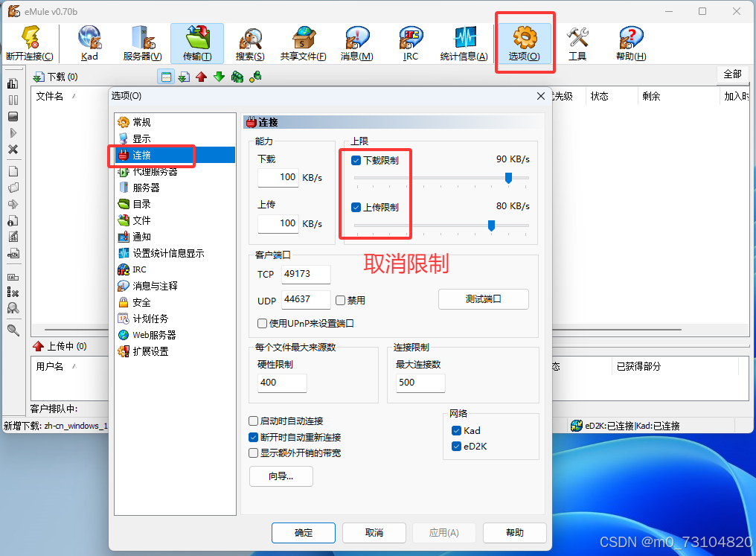Click the 取消 cancel button
756x556 pixels.
click(x=374, y=533)
